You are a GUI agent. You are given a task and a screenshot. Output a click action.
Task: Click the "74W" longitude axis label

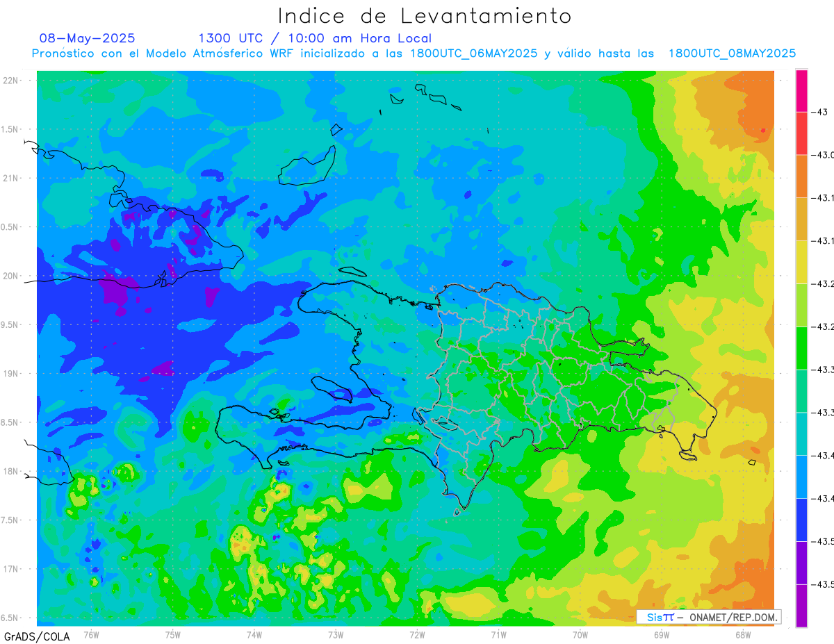click(254, 634)
